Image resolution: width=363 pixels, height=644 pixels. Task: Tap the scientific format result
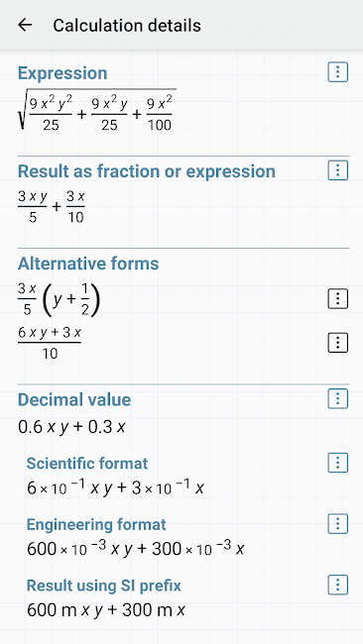[115, 487]
